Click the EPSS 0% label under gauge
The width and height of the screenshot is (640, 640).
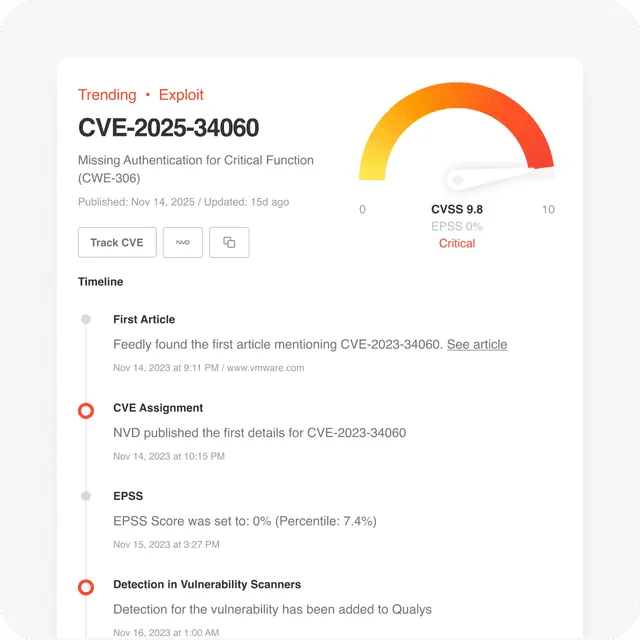(x=457, y=226)
